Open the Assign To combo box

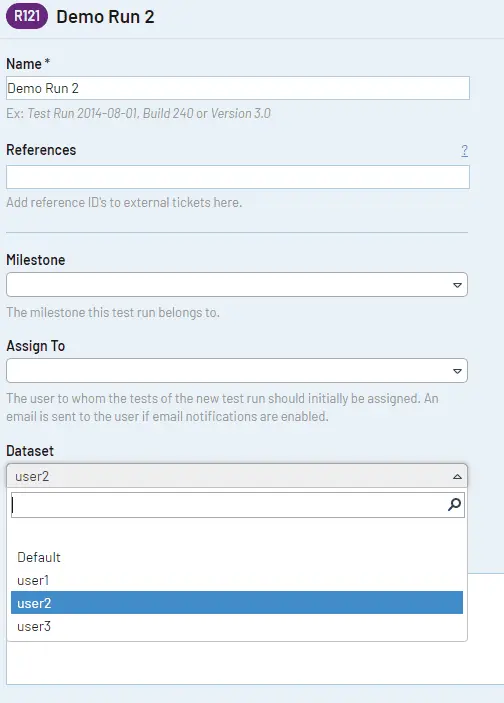pos(237,371)
